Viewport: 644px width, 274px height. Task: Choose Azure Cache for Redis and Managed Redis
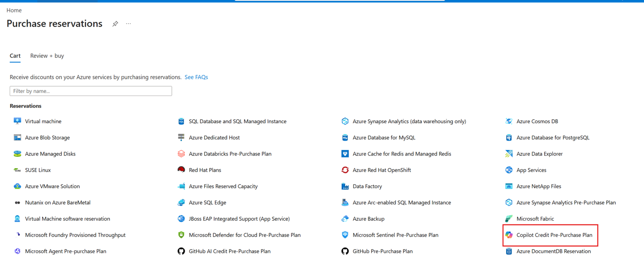coord(402,154)
